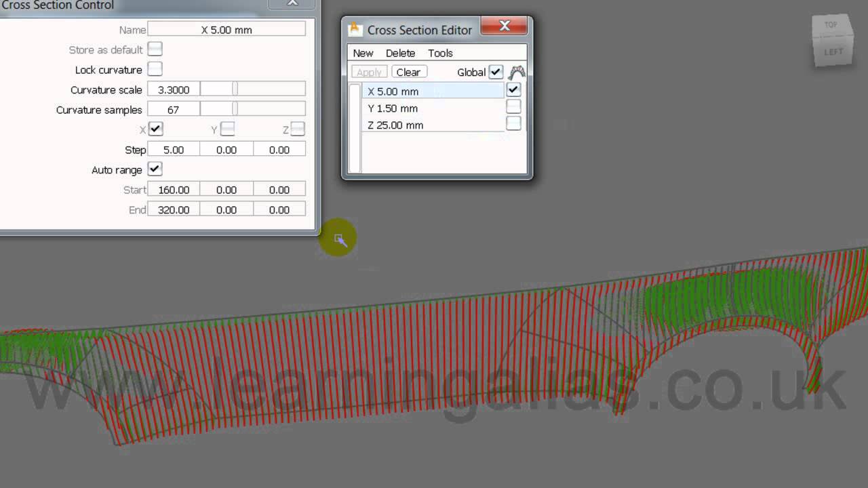Click the Curvature scale value 3.3000

click(x=174, y=89)
